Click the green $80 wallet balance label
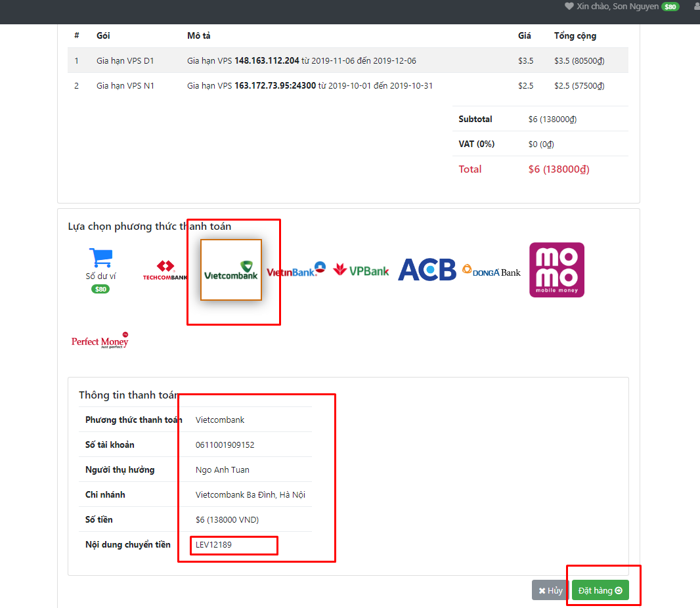 click(x=100, y=289)
